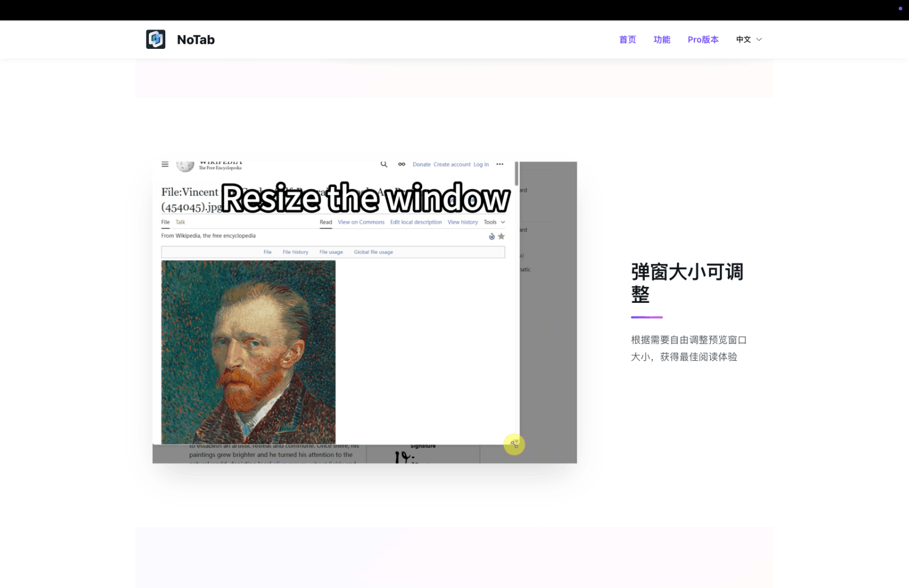
Task: Click the File usage link
Action: click(x=331, y=252)
